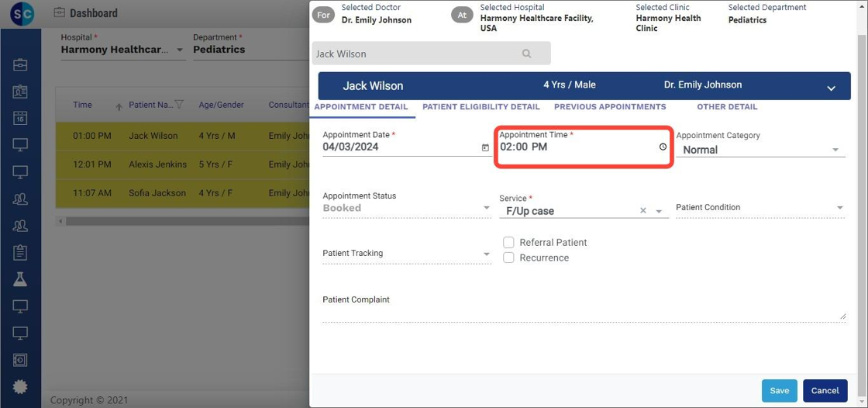This screenshot has height=408, width=868.
Task: Click the settings gear in sidebar
Action: pyautogui.click(x=20, y=386)
